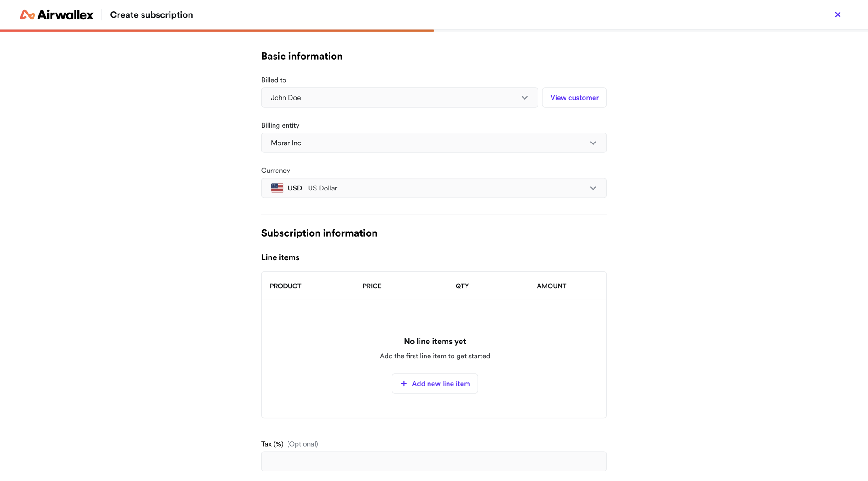The height and width of the screenshot is (481, 868).
Task: Select the Create subscription header label
Action: tap(151, 14)
